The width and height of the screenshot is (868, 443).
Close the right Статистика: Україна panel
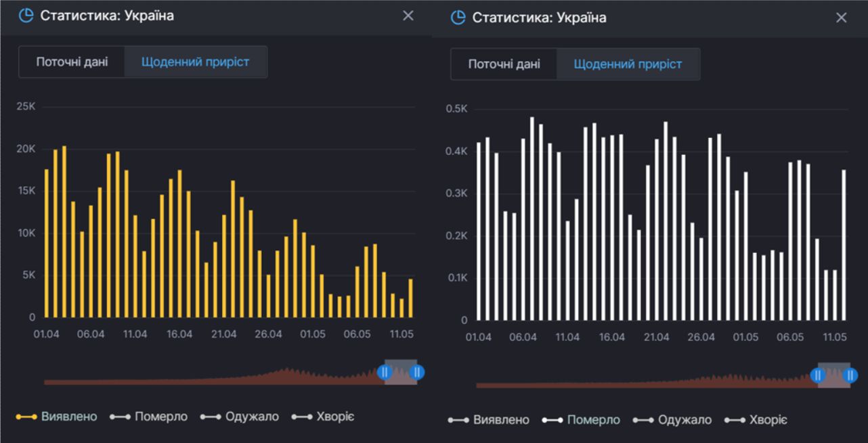(x=841, y=18)
